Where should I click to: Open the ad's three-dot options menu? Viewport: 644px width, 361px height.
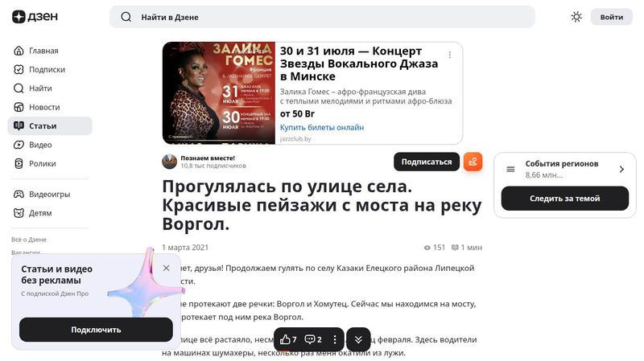(x=450, y=55)
